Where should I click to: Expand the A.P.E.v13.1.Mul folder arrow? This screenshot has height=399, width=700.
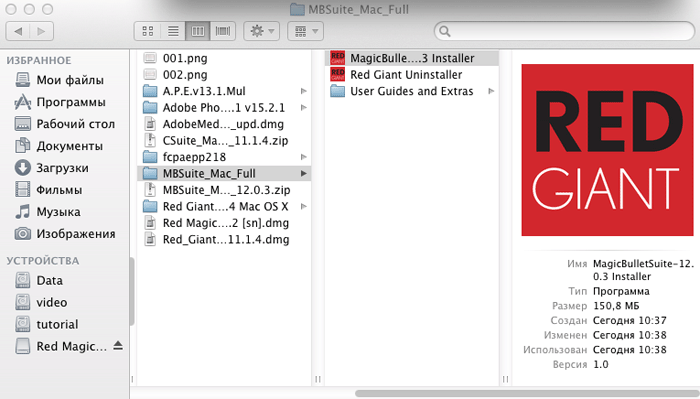[x=304, y=91]
